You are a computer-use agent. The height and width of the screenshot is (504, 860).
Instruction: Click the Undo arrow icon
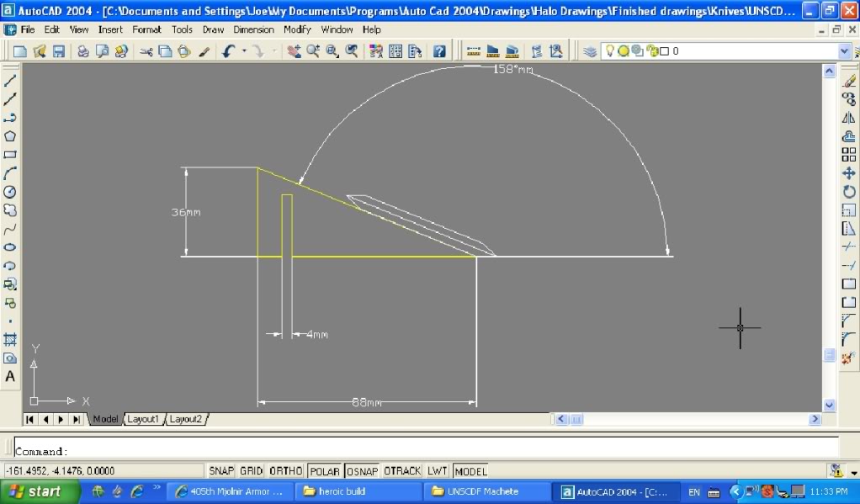229,51
